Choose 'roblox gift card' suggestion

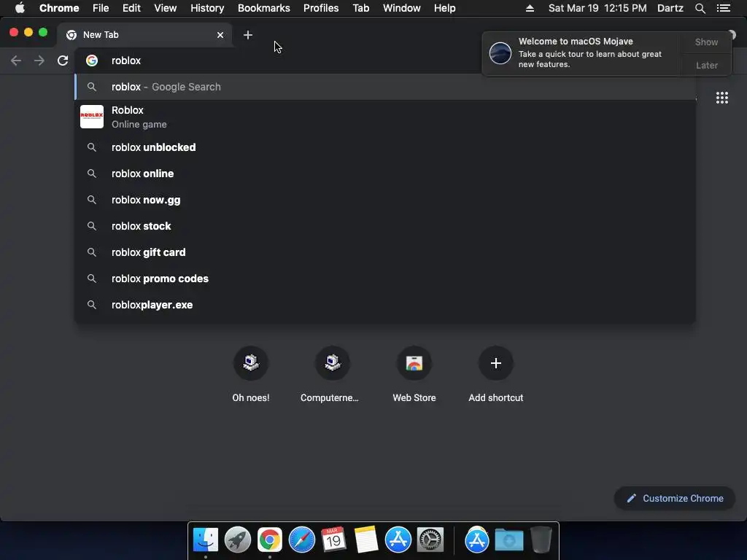click(385, 252)
